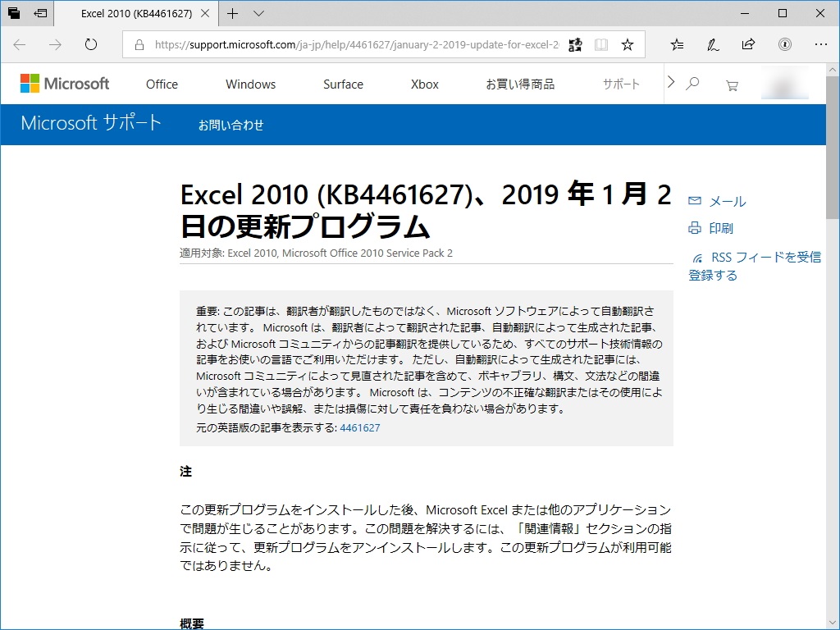This screenshot has width=840, height=630.
Task: Open the tab list dropdown chevron
Action: [x=258, y=13]
